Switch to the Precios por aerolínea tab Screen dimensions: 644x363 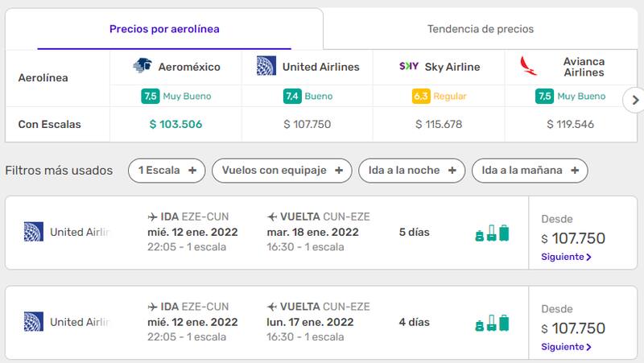point(164,29)
